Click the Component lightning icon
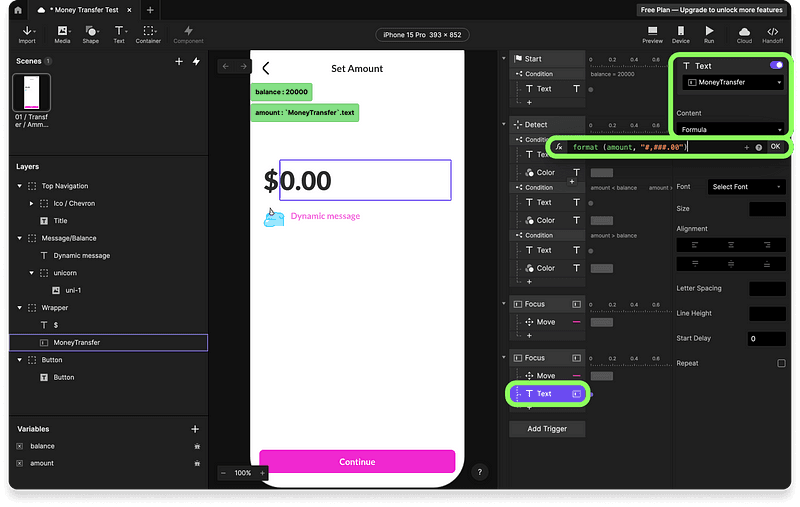800x507 pixels. point(188,32)
